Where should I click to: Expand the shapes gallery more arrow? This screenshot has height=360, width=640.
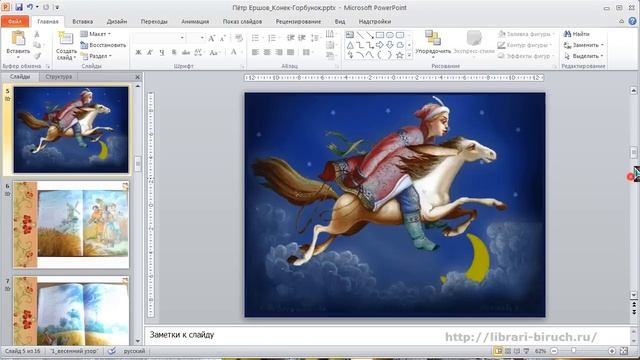tap(409, 55)
